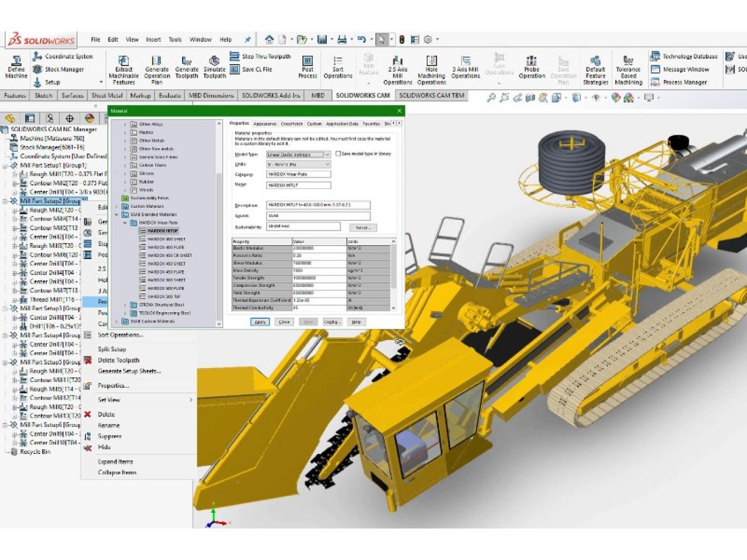Open the Setup dropdown arrow in ribbon
Screen dimensions: 747x560
coord(101,83)
